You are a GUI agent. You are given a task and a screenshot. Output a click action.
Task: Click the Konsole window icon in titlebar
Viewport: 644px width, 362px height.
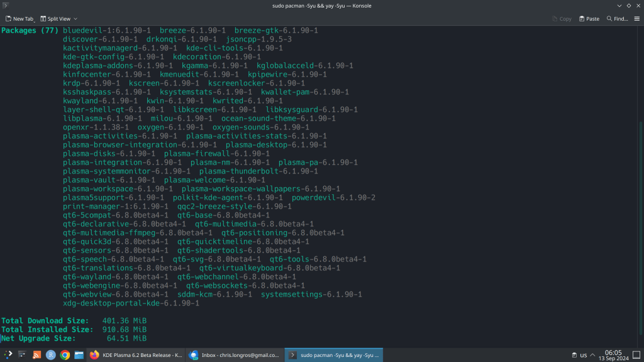click(6, 6)
